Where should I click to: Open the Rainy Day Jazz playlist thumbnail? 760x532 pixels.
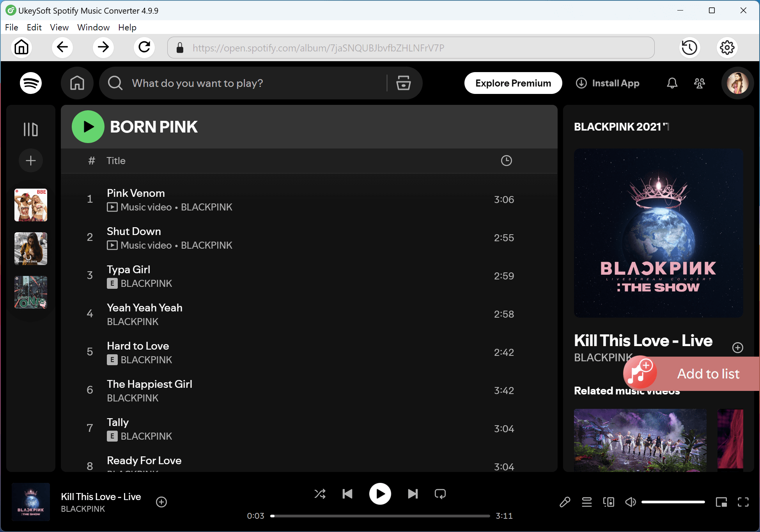tap(30, 248)
